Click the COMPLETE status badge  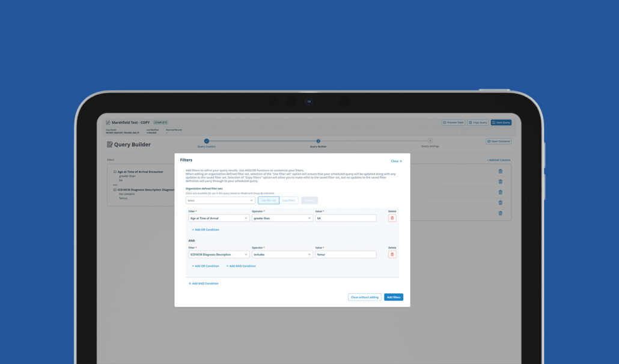click(160, 123)
